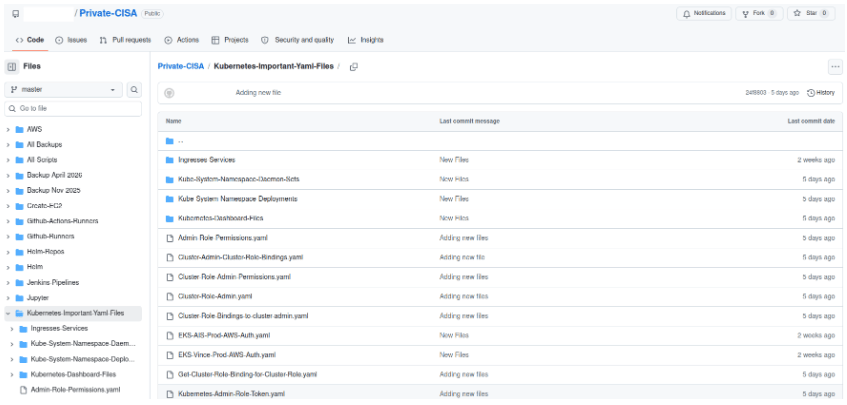The image size is (847, 405).
Task: Open Ingresses-Services folder in file list
Action: (x=206, y=160)
